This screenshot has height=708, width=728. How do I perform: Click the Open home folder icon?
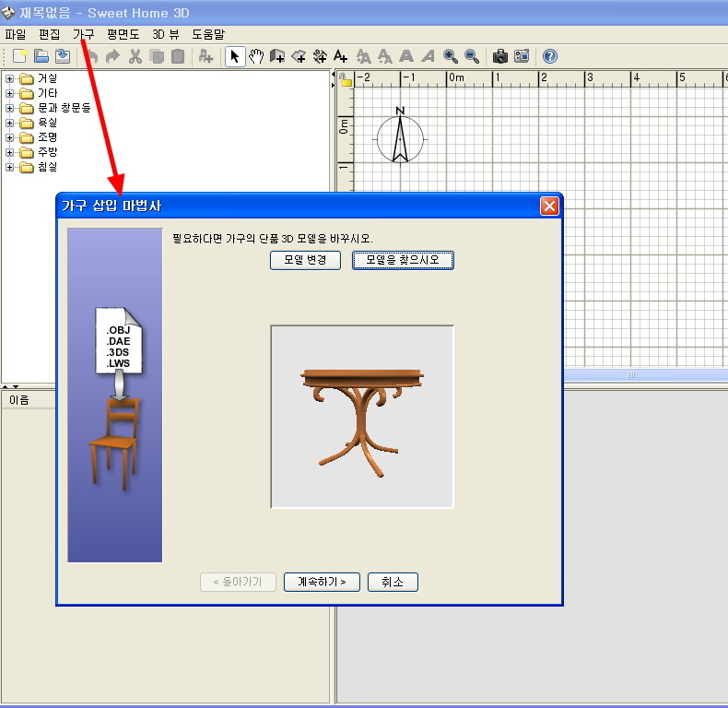tap(41, 56)
